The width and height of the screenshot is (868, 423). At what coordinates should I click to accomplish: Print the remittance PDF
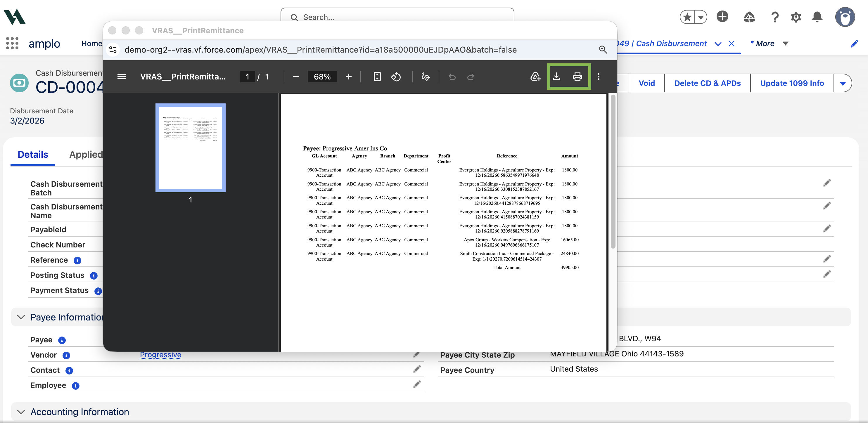click(577, 77)
